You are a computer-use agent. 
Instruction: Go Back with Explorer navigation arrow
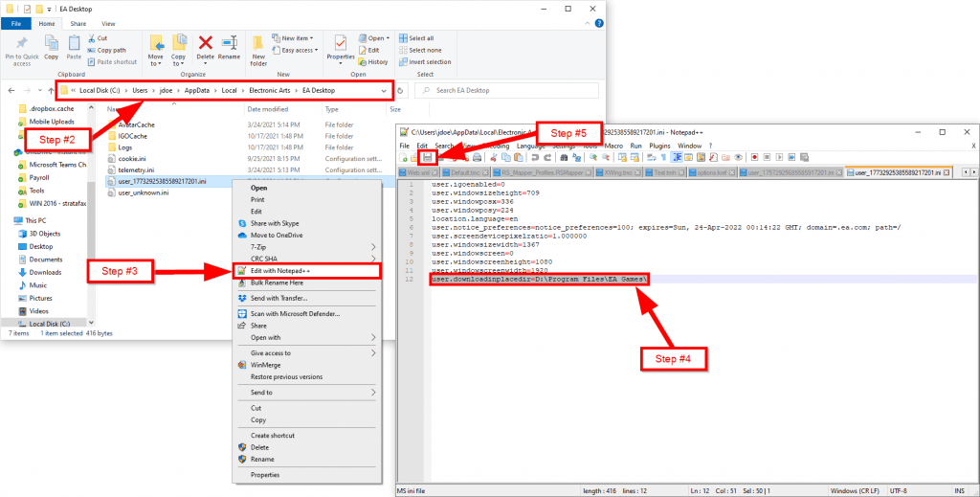pyautogui.click(x=11, y=91)
